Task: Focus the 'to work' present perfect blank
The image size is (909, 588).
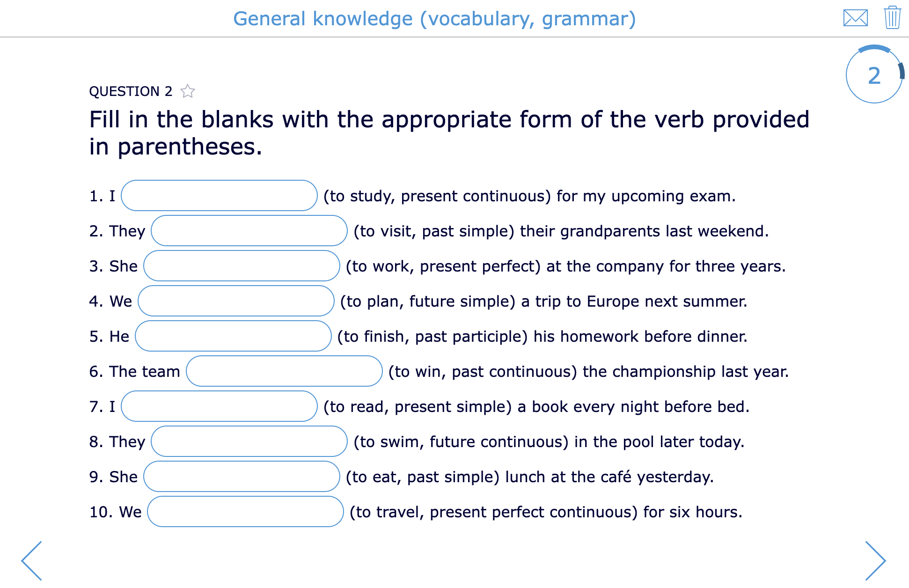Action: (242, 266)
